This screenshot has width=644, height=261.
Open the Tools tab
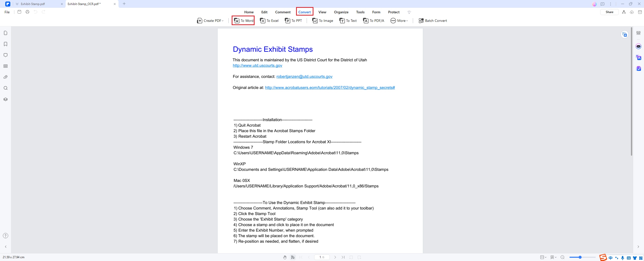360,12
